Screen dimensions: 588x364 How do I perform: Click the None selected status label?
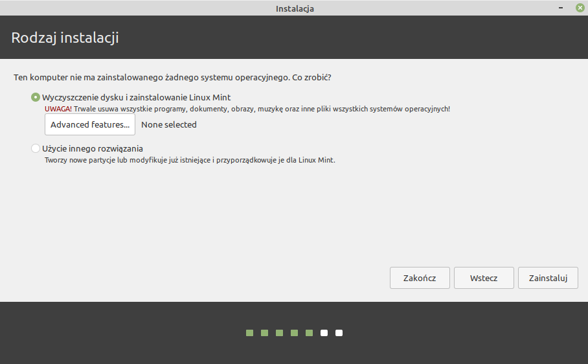tap(169, 124)
